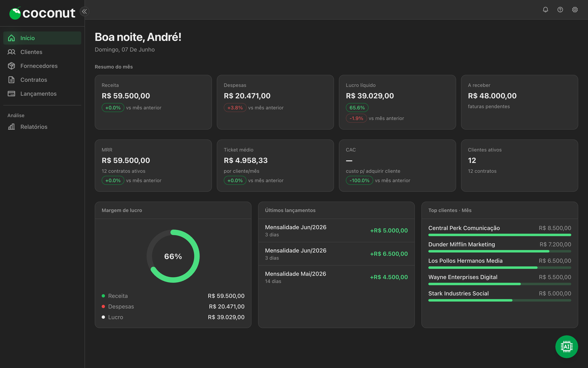The height and width of the screenshot is (368, 588).
Task: Click the Despesas legend red dot
Action: point(103,307)
